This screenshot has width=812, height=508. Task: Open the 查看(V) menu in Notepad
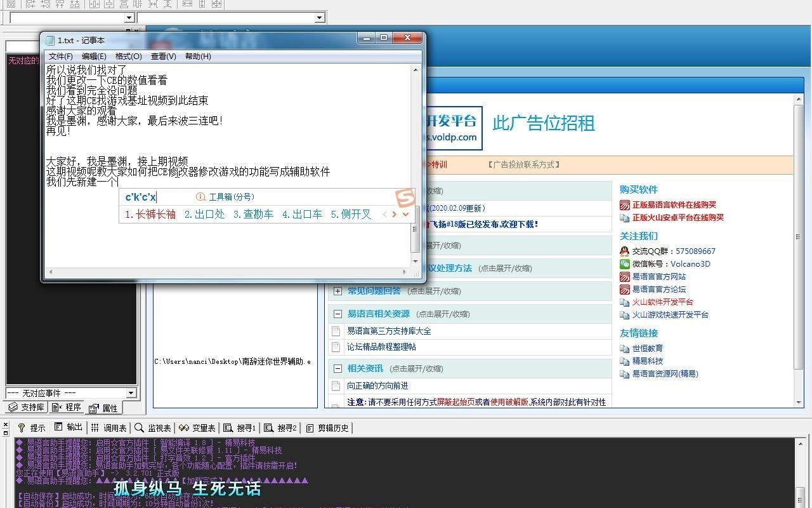click(x=163, y=57)
